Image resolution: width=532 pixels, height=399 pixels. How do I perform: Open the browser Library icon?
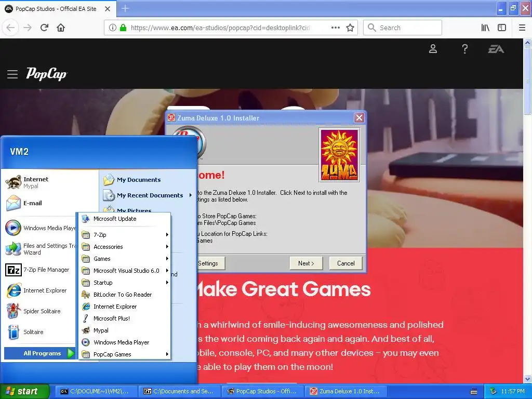pos(485,28)
